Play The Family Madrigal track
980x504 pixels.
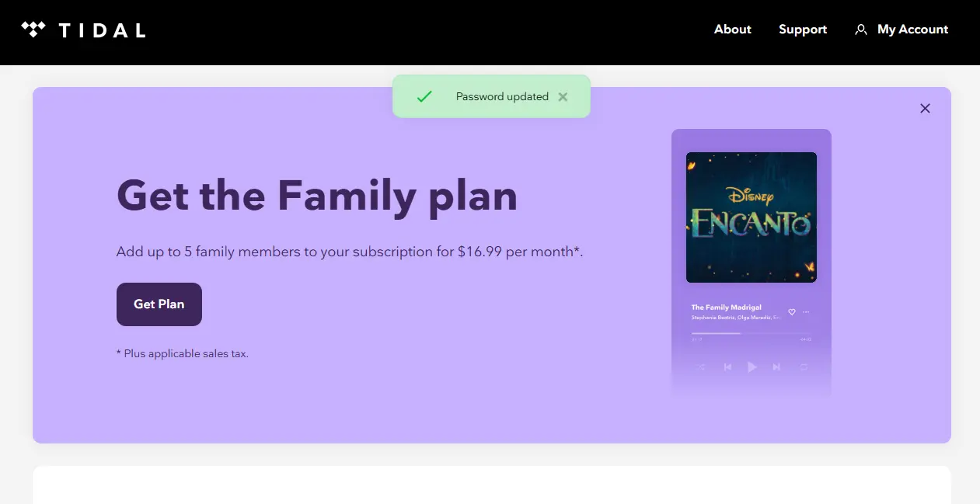752,367
